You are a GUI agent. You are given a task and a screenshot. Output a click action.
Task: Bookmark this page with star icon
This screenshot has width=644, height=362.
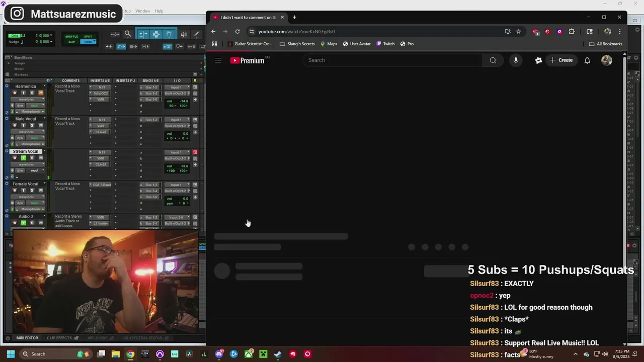(x=518, y=31)
